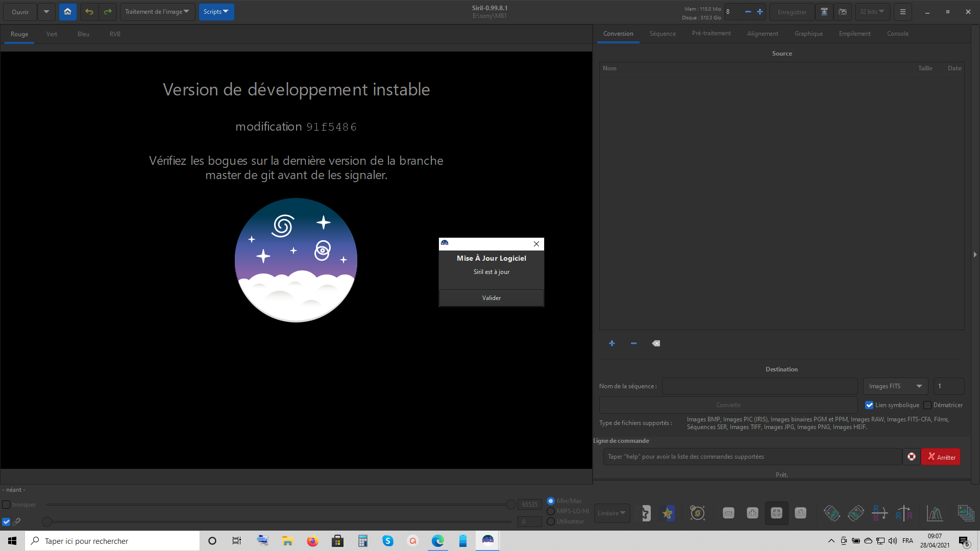
Task: Switch to the Empilement tab
Action: click(854, 34)
